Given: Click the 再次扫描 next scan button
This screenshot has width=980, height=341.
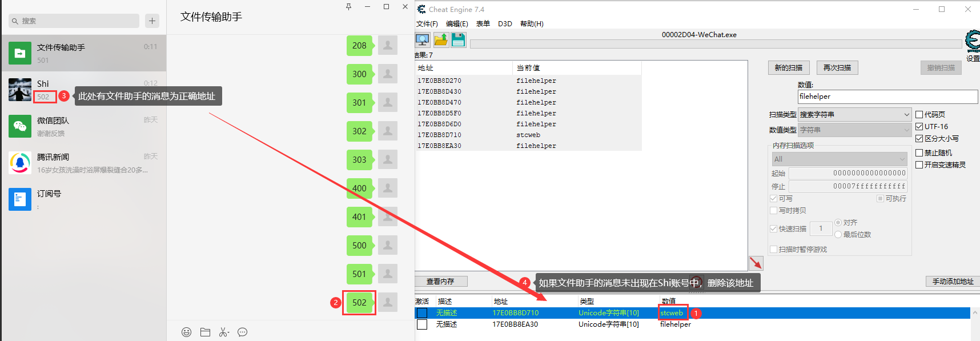Looking at the screenshot, I should tap(837, 67).
